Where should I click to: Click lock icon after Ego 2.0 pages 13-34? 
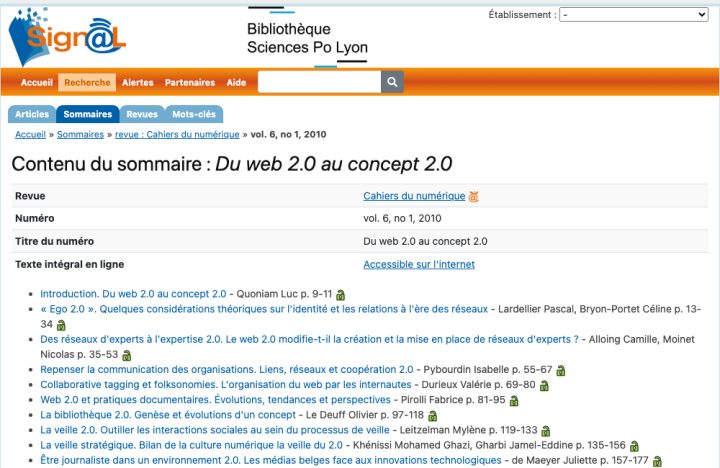(x=61, y=325)
